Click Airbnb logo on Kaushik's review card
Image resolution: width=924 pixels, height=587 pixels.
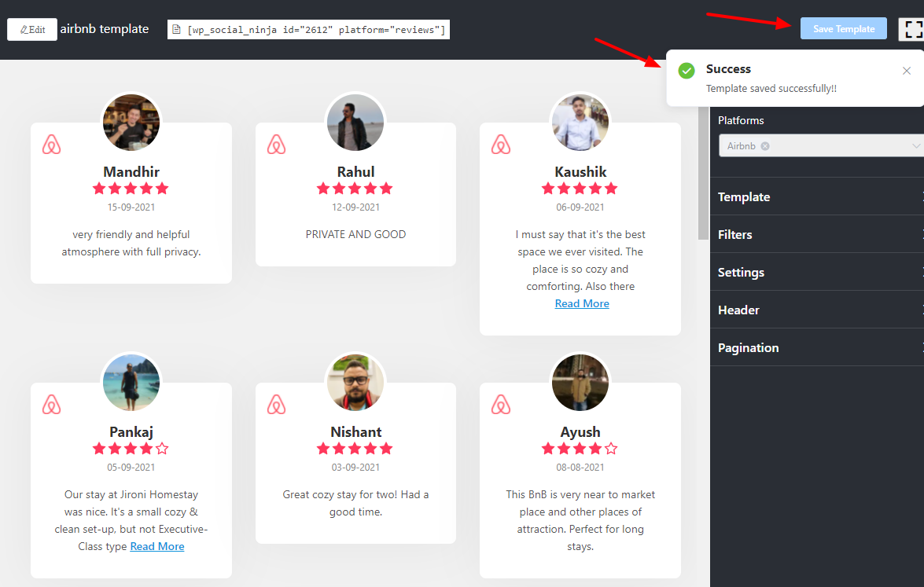coord(501,145)
